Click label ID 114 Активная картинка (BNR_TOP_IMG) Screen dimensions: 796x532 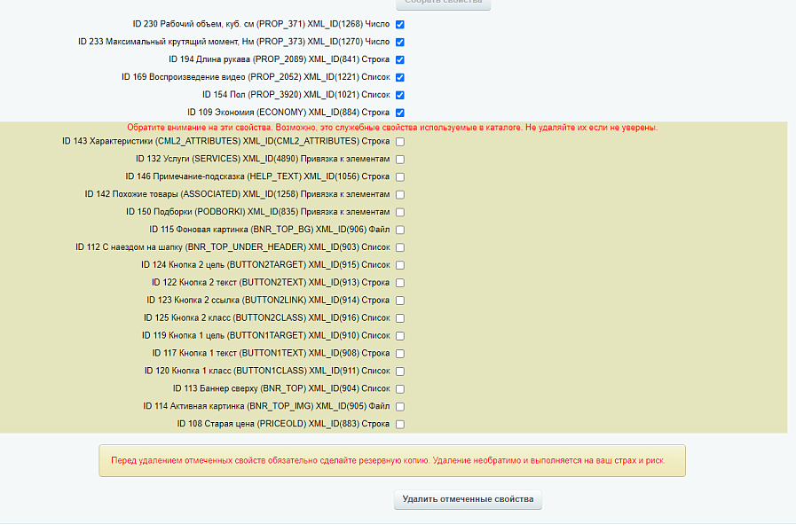coord(266,406)
